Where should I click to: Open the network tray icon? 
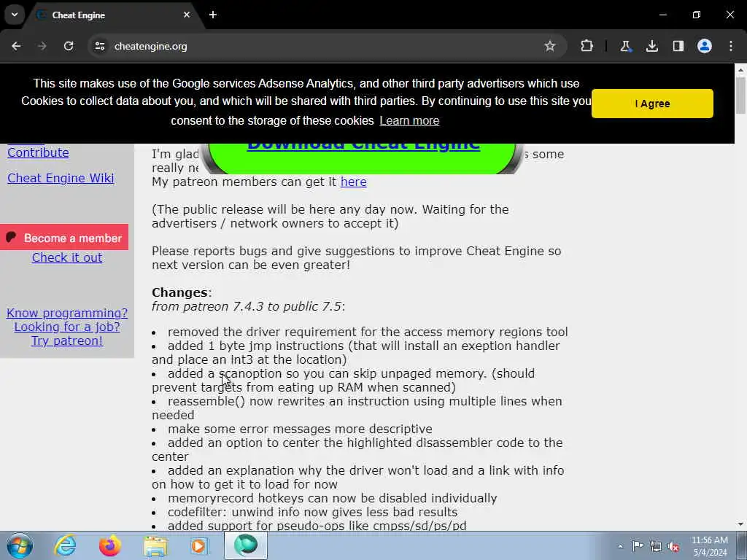(656, 546)
